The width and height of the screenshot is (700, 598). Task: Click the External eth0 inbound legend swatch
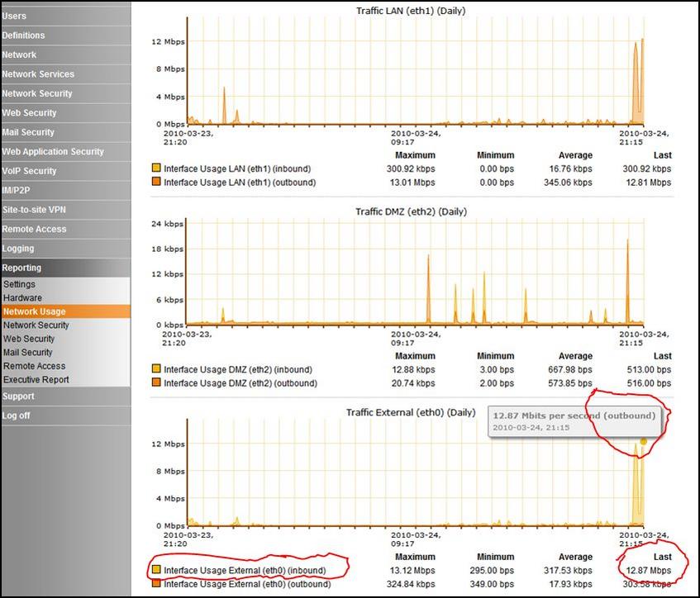click(x=156, y=570)
